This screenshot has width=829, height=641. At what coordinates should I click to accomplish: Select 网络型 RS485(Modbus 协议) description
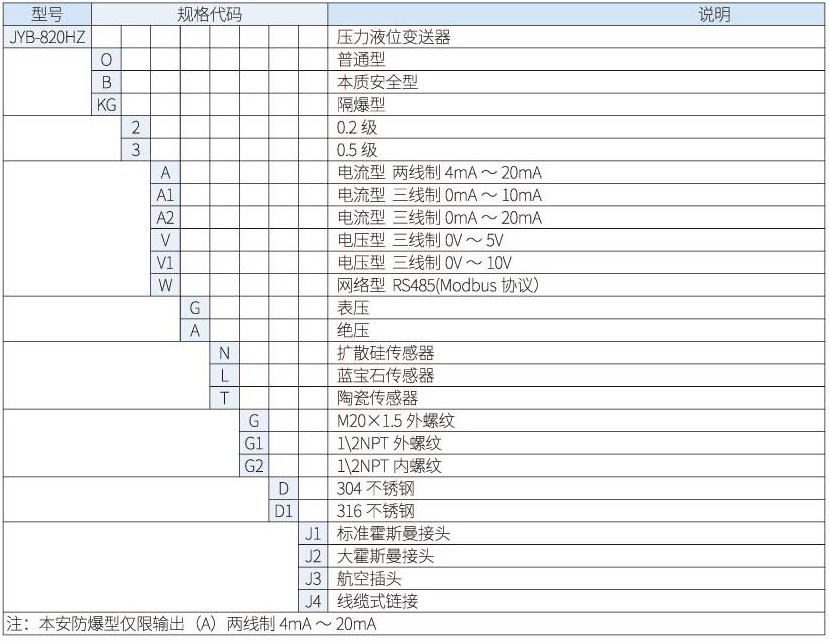click(x=438, y=285)
